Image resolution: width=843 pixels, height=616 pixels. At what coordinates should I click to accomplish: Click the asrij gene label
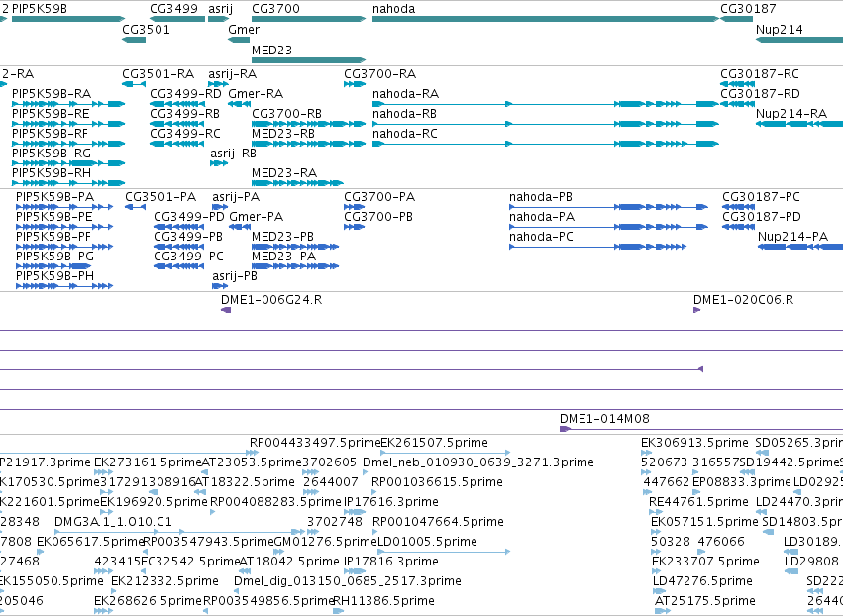[221, 9]
